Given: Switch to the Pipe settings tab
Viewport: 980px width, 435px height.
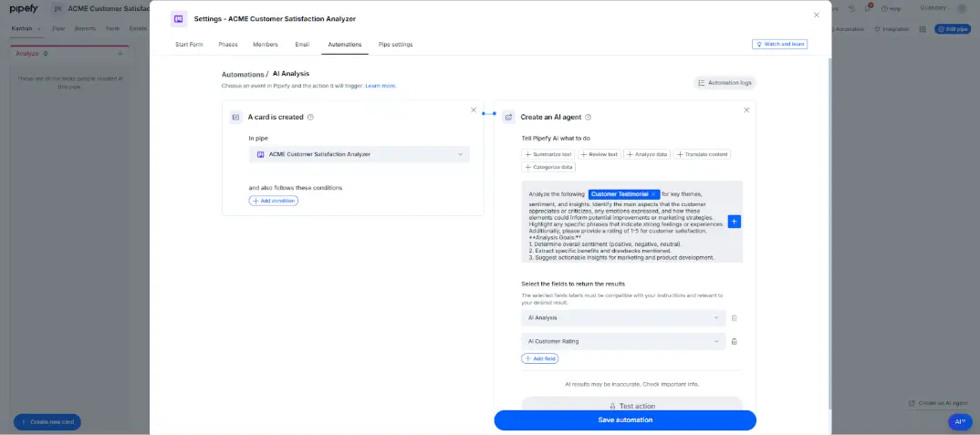Looking at the screenshot, I should [396, 45].
